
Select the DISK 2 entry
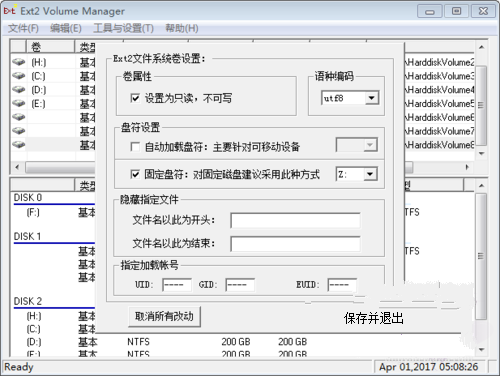click(28, 301)
